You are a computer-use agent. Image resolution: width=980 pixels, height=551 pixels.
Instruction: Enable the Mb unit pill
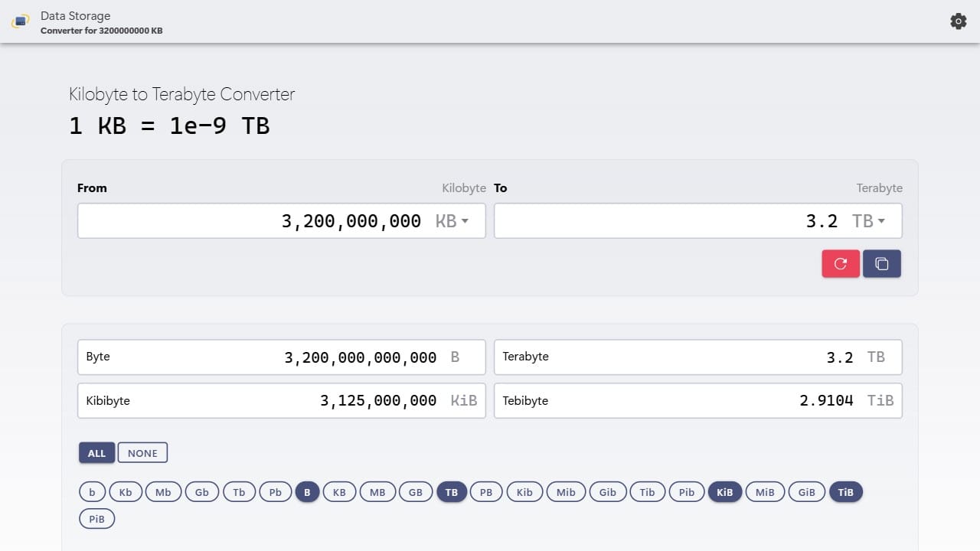(163, 491)
